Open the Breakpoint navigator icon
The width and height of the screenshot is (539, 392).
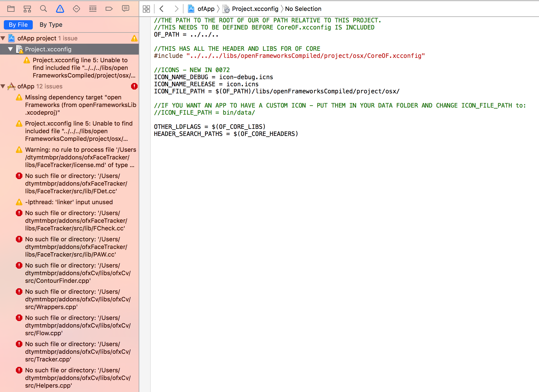(109, 9)
